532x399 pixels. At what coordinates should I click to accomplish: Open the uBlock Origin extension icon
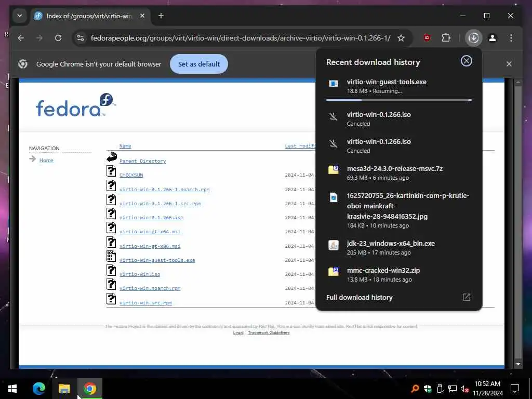(x=427, y=38)
